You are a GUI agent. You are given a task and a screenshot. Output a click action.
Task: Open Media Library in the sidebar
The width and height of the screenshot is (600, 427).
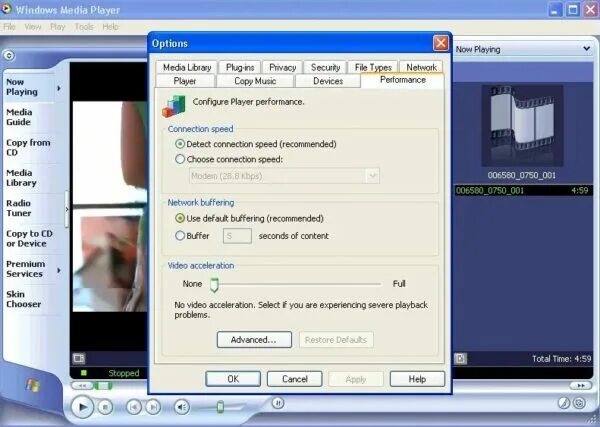(21, 178)
